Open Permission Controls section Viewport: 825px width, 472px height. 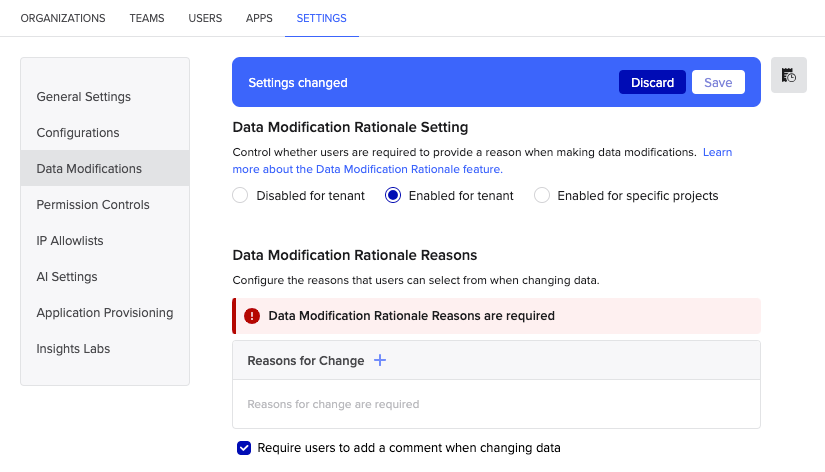(x=93, y=205)
